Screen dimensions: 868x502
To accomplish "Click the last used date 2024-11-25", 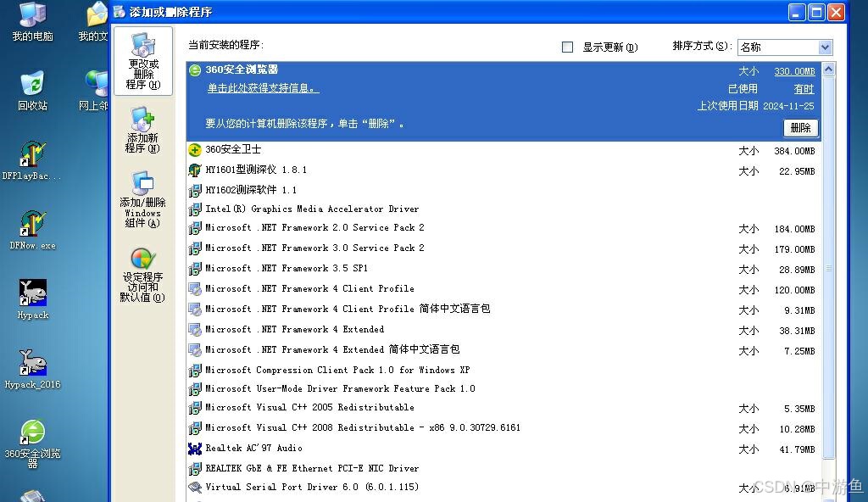I will click(788, 106).
